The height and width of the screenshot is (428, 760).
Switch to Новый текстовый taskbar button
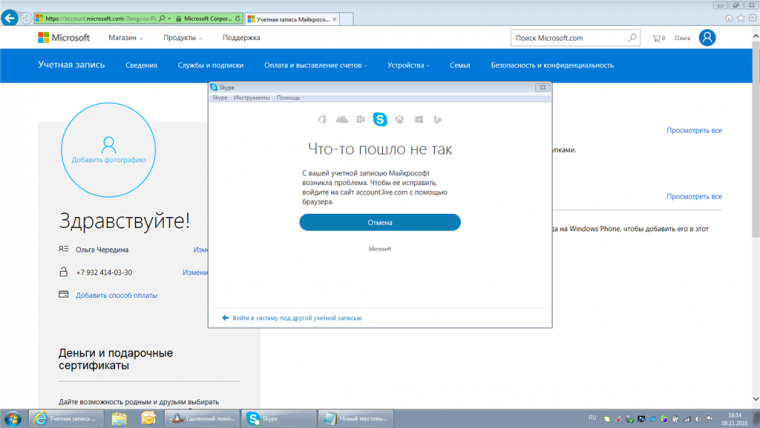(x=355, y=418)
